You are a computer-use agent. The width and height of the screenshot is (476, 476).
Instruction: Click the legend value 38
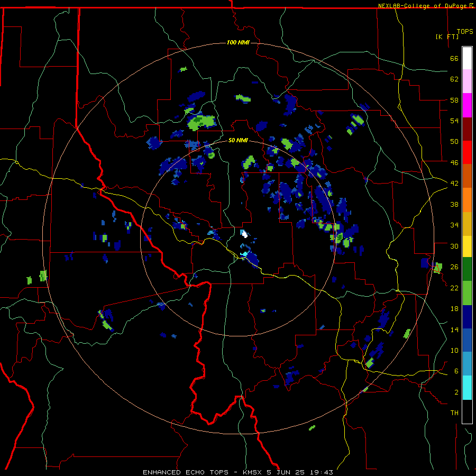(x=454, y=204)
